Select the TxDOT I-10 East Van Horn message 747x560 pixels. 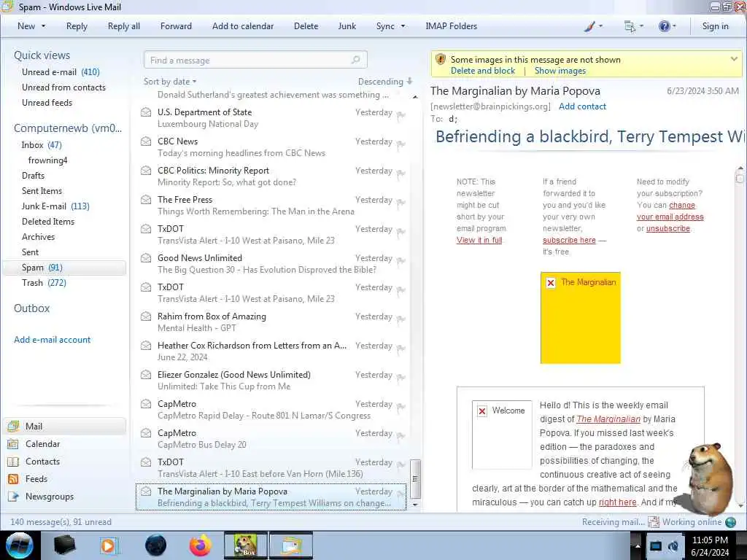coord(271,467)
